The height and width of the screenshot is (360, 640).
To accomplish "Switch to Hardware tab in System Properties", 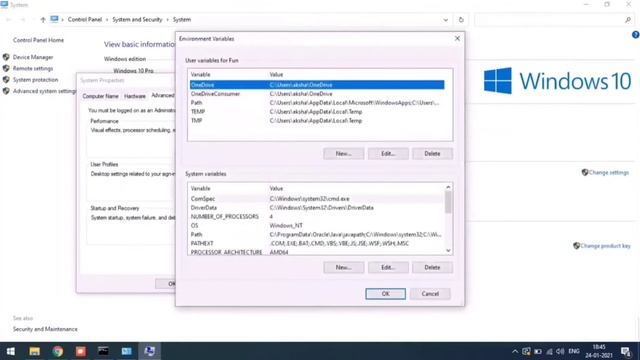I will 135,96.
